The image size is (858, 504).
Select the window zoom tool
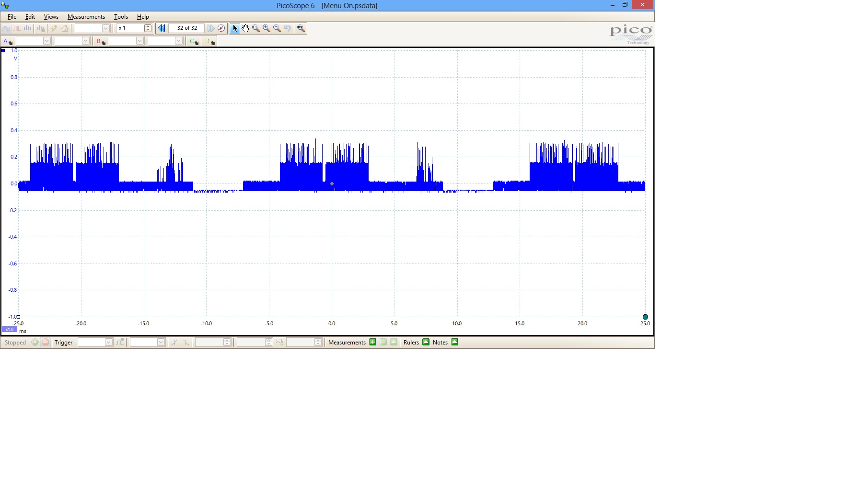tap(256, 28)
